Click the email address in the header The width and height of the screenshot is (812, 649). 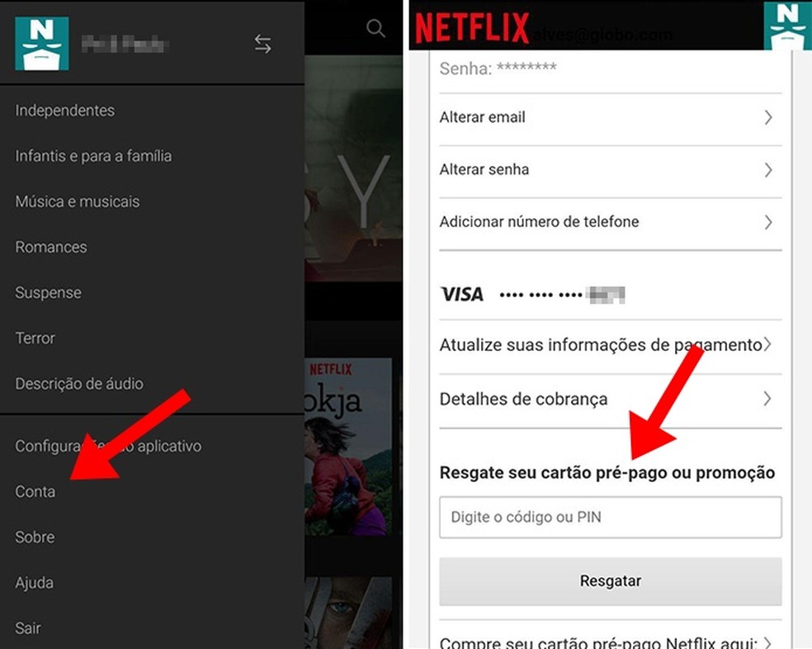point(602,35)
